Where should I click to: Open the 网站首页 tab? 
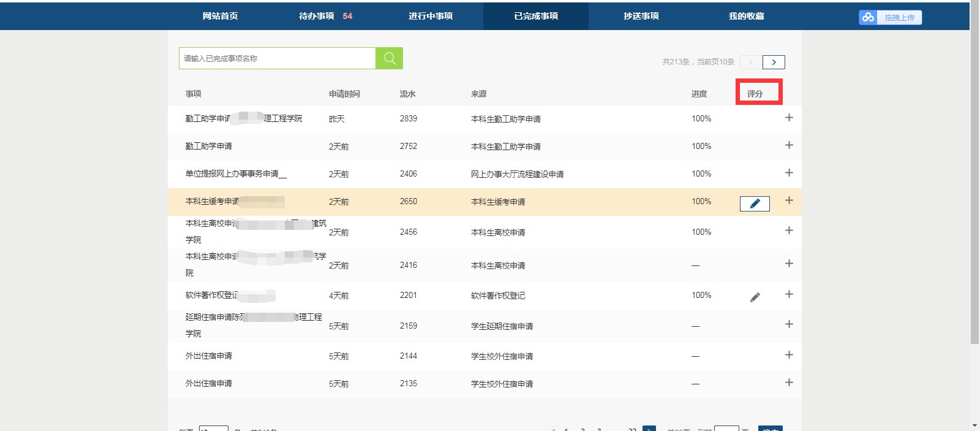(220, 16)
